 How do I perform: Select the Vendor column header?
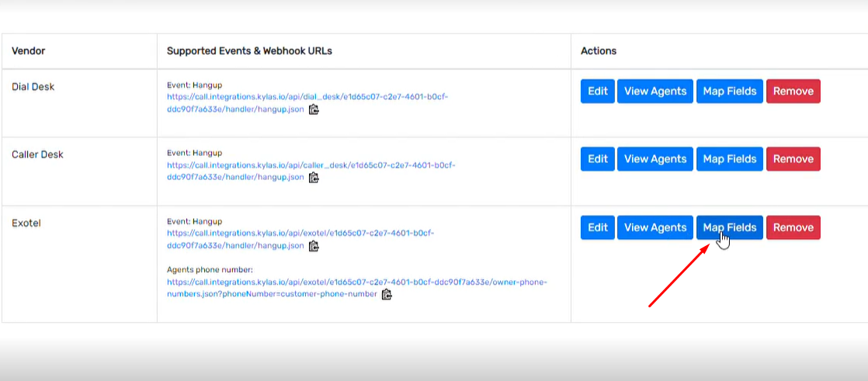pos(28,51)
